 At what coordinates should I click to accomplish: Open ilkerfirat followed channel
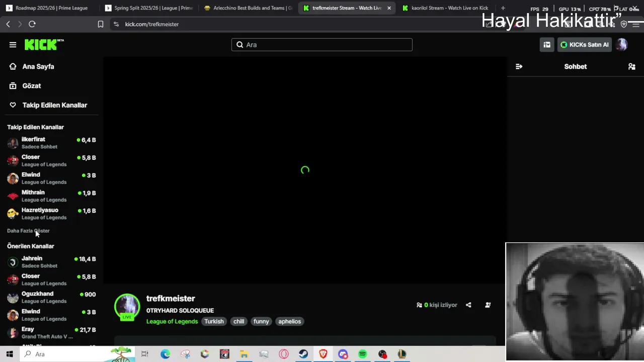(x=51, y=143)
